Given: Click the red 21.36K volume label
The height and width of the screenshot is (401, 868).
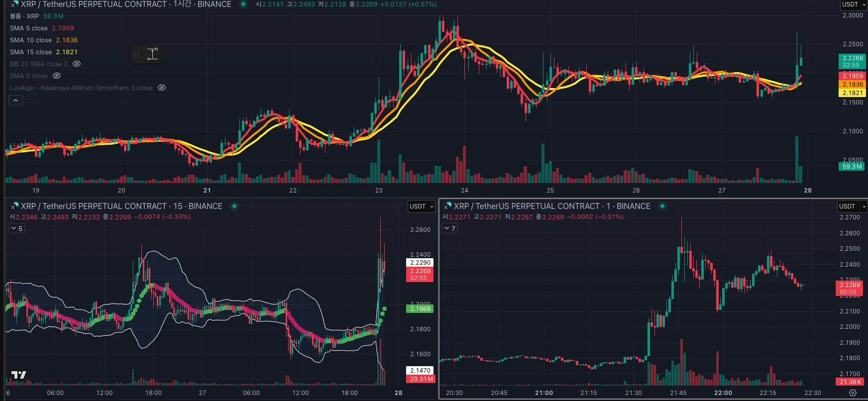Looking at the screenshot, I should 850,382.
